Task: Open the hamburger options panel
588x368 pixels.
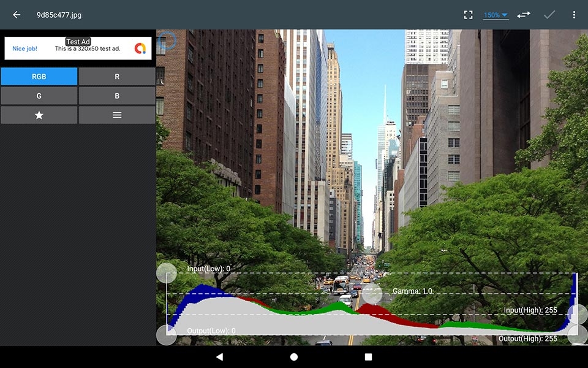Action: click(117, 115)
